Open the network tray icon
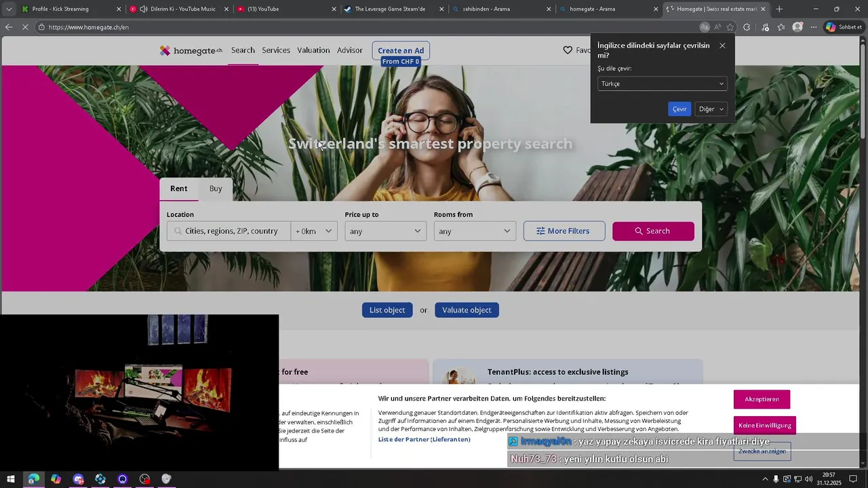868x488 pixels. pyautogui.click(x=797, y=479)
